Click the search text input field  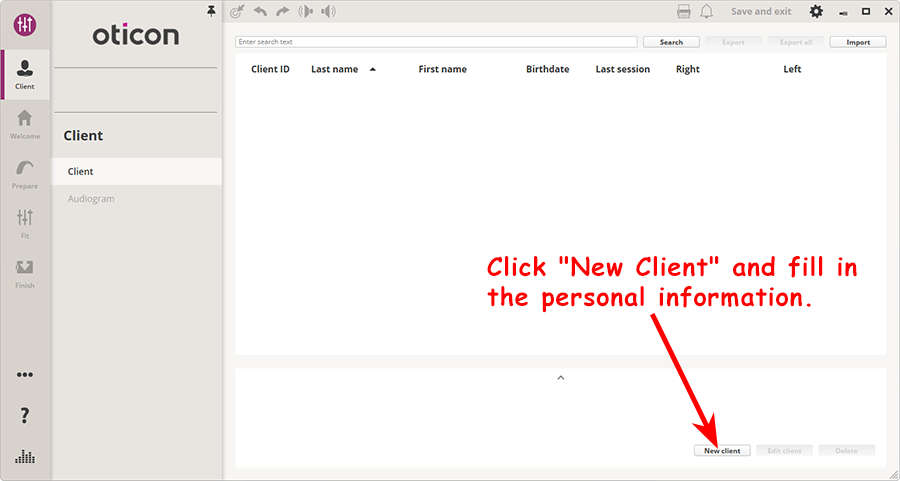[436, 42]
